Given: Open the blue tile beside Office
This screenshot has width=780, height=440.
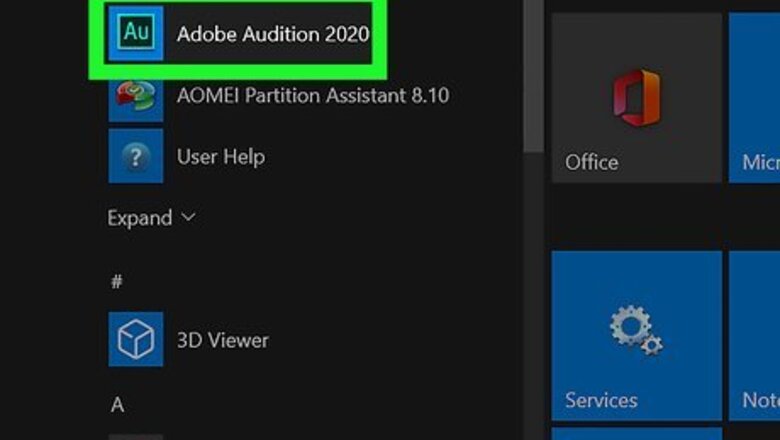Looking at the screenshot, I should (x=755, y=98).
